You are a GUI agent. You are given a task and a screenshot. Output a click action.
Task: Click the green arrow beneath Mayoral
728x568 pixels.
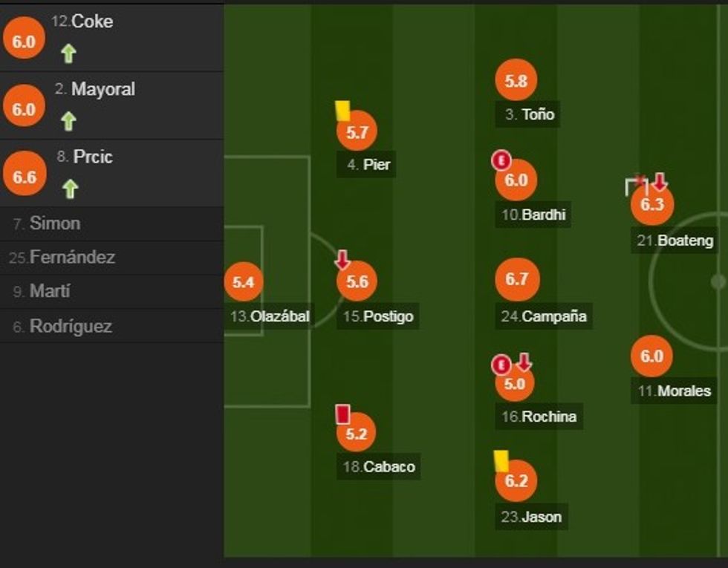coord(69,121)
